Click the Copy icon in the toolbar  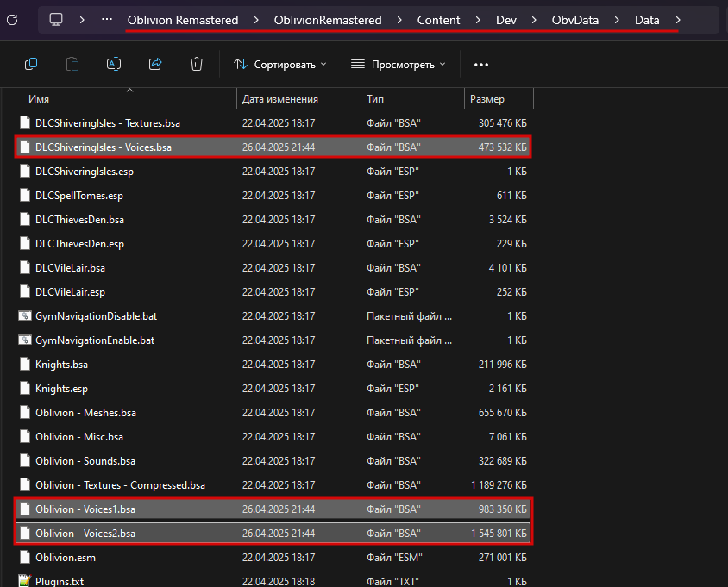coord(31,64)
